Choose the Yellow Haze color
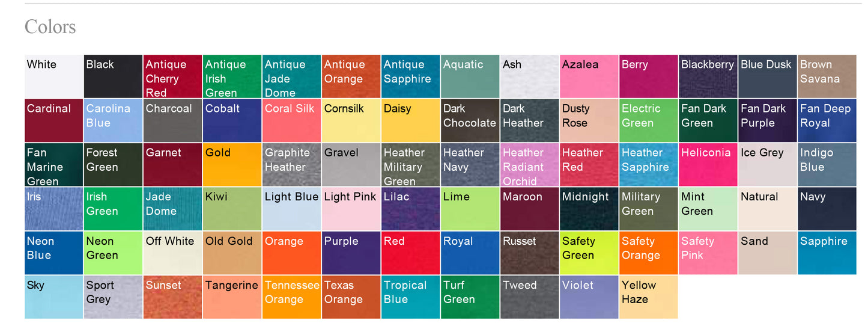The height and width of the screenshot is (326, 868). click(648, 297)
